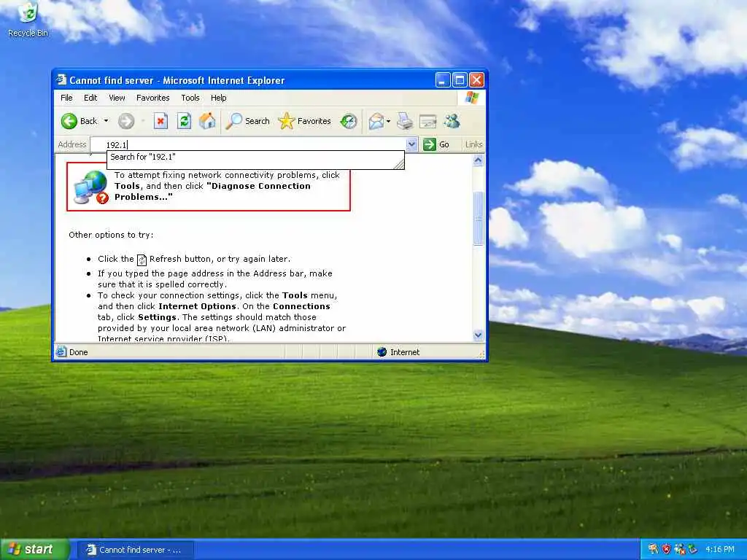Click the page scroll up arrow
The height and width of the screenshot is (560, 747).
click(x=479, y=160)
